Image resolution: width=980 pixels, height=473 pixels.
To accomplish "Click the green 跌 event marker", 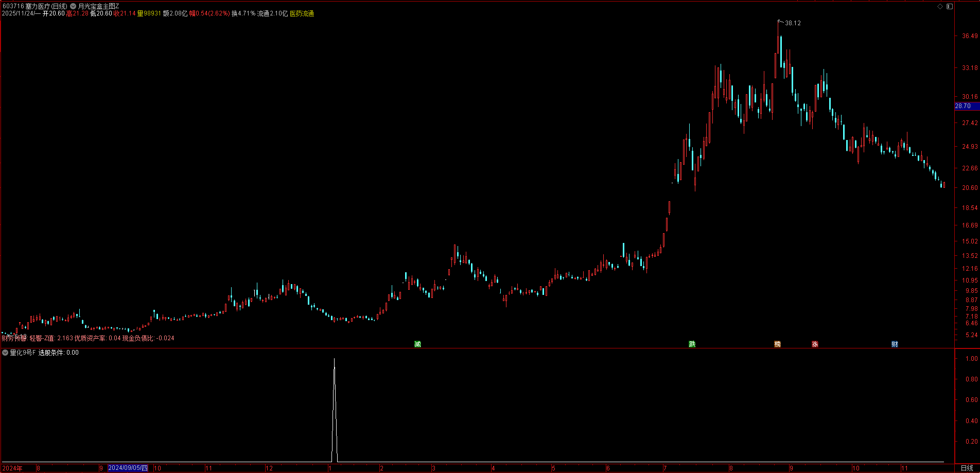I will click(692, 344).
